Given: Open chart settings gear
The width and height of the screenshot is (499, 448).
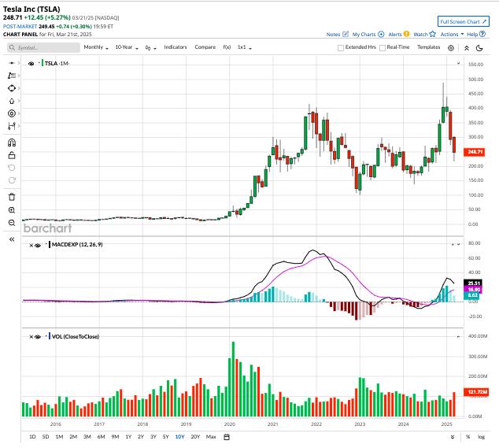Looking at the screenshot, I should 451,48.
